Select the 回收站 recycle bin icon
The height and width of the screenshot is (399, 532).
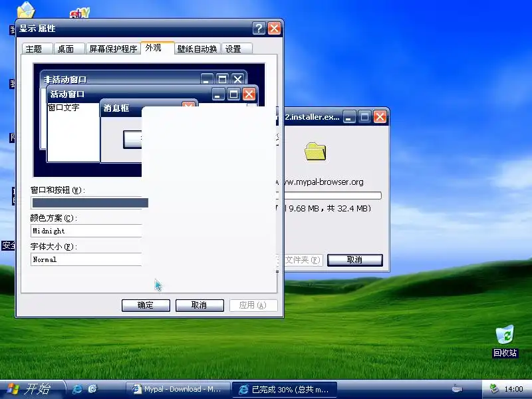505,340
